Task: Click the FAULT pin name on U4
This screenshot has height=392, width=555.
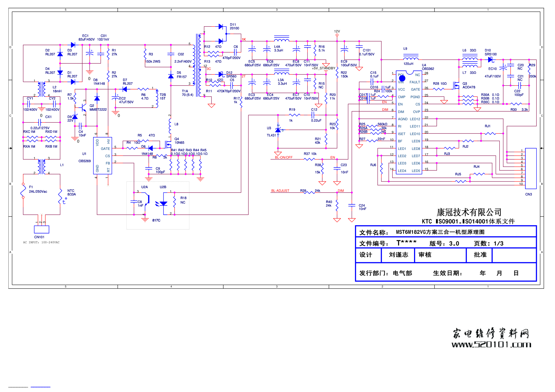Action: click(415, 82)
